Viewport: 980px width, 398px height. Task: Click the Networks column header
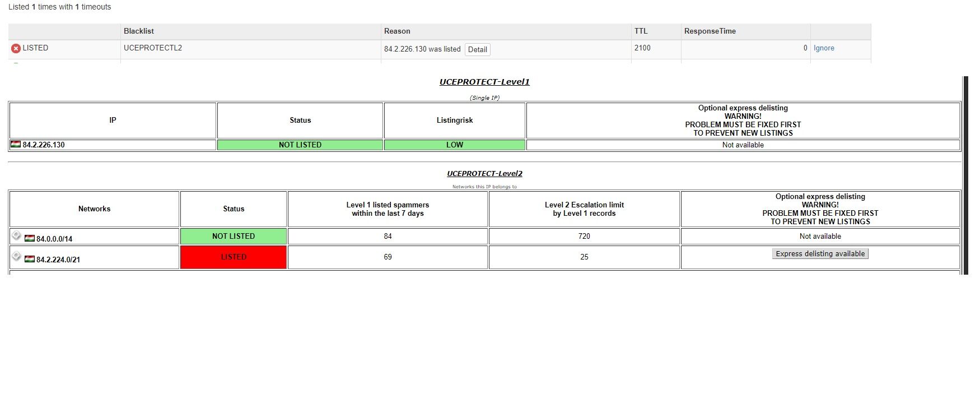pyautogui.click(x=94, y=209)
